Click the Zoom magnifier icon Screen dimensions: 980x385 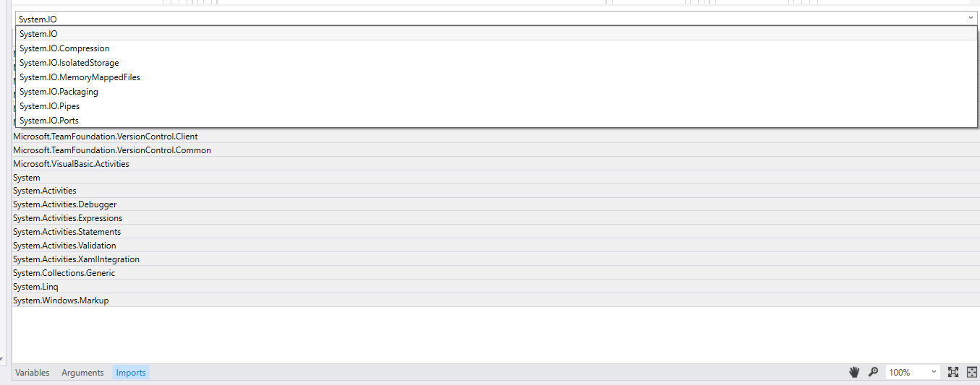[873, 372]
